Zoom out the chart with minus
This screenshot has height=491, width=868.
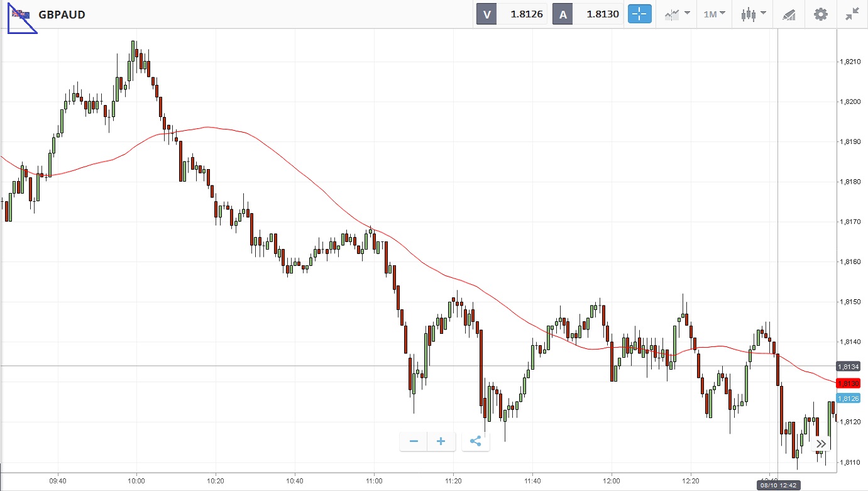[x=414, y=441]
